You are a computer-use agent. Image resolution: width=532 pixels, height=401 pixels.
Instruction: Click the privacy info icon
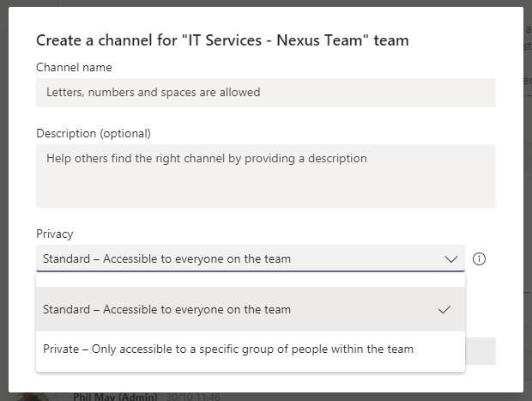(479, 259)
